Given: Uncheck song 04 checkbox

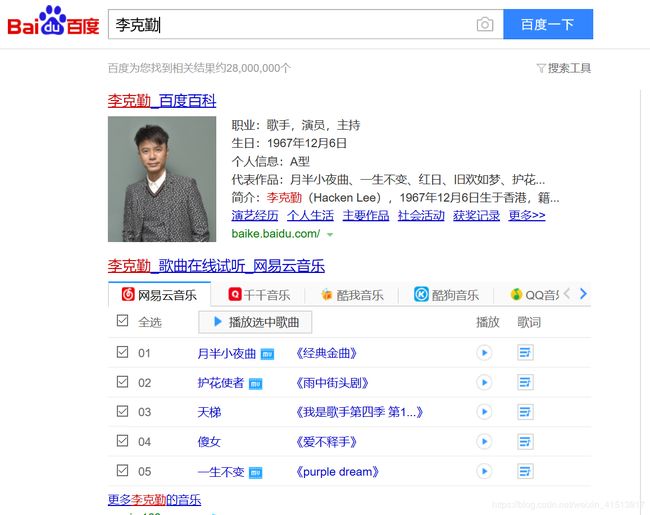Looking at the screenshot, I should coord(122,440).
